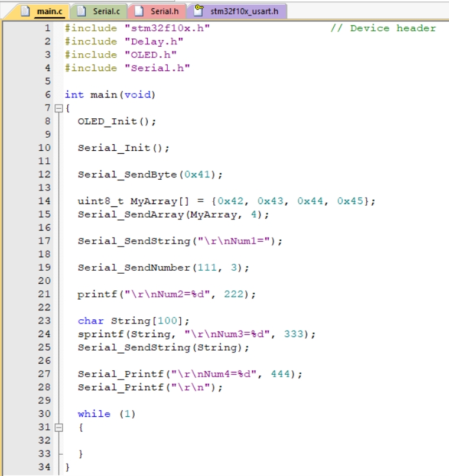Click the "Delay.h" include string

(x=154, y=41)
